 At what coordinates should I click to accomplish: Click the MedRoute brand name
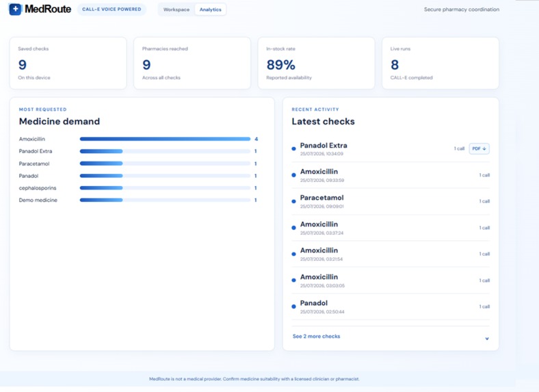48,9
